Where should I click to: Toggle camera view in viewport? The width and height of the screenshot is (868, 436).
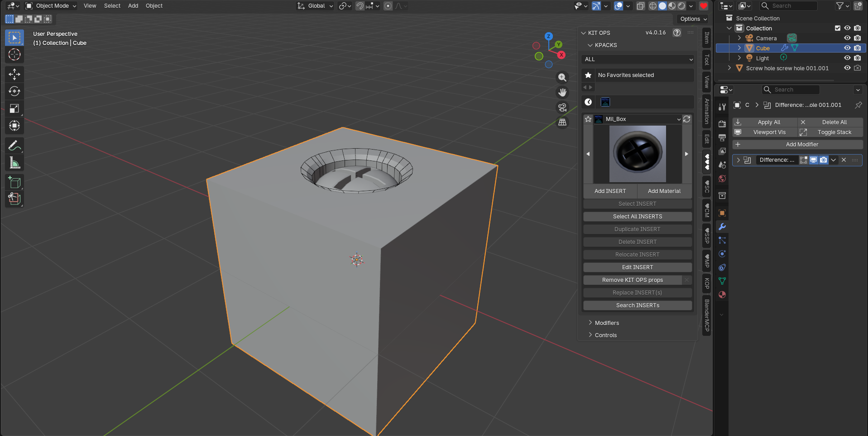pos(562,107)
